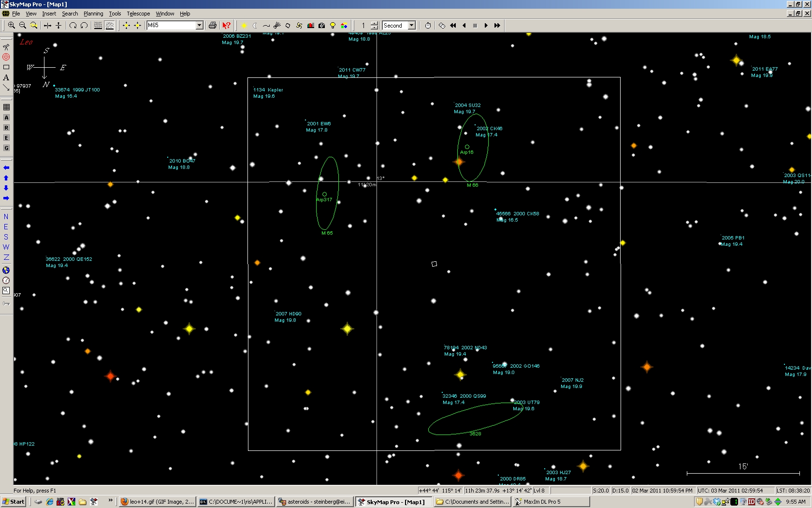Screen dimensions: 812x508
Task: Open the Insert menu
Action: pyautogui.click(x=49, y=14)
